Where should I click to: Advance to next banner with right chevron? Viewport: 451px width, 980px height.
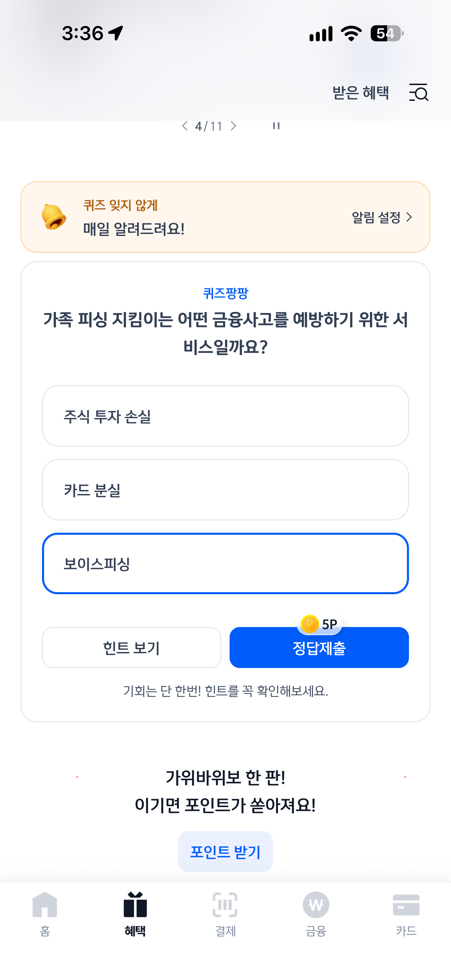(x=233, y=126)
